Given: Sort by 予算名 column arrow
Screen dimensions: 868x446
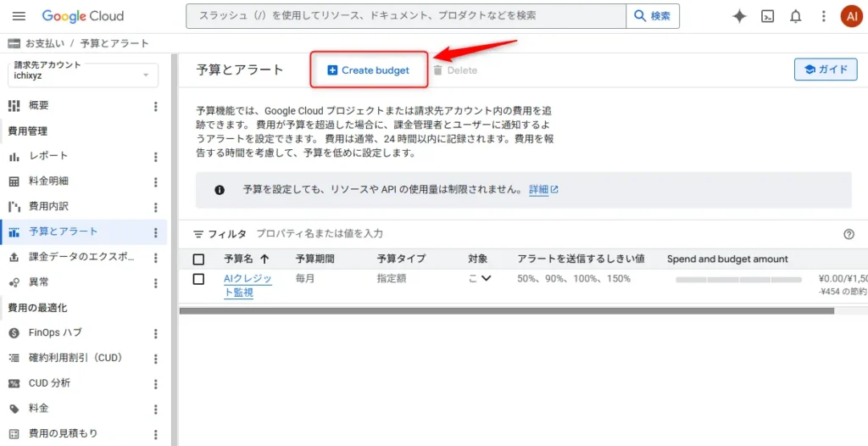Looking at the screenshot, I should (265, 259).
